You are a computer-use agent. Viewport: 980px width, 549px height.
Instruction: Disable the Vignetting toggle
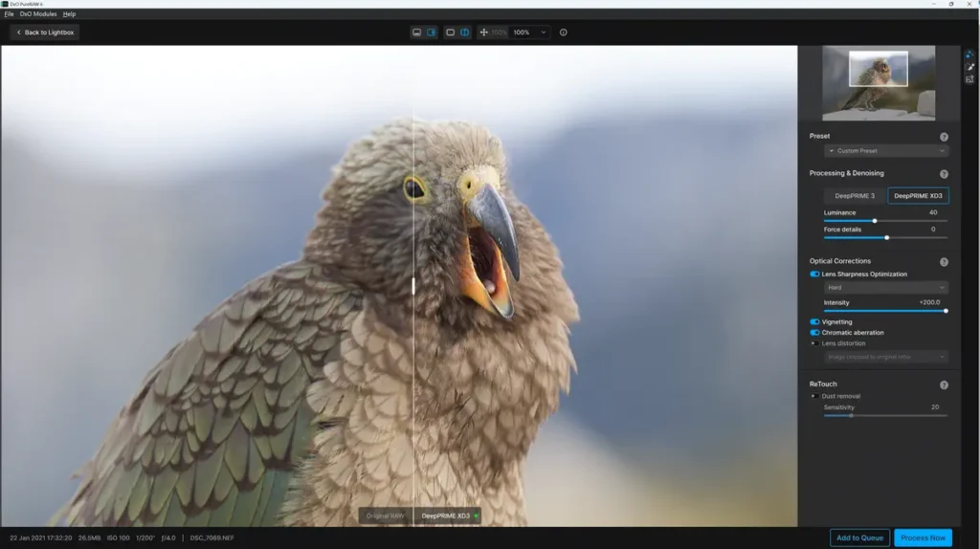[814, 322]
